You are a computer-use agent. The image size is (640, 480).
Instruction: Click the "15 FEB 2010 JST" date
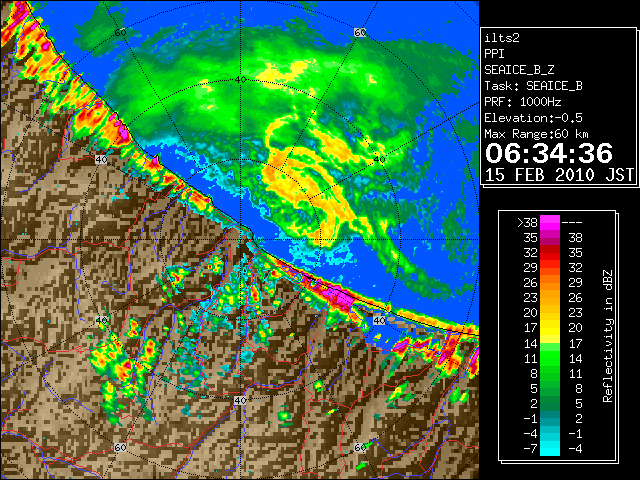(x=559, y=175)
